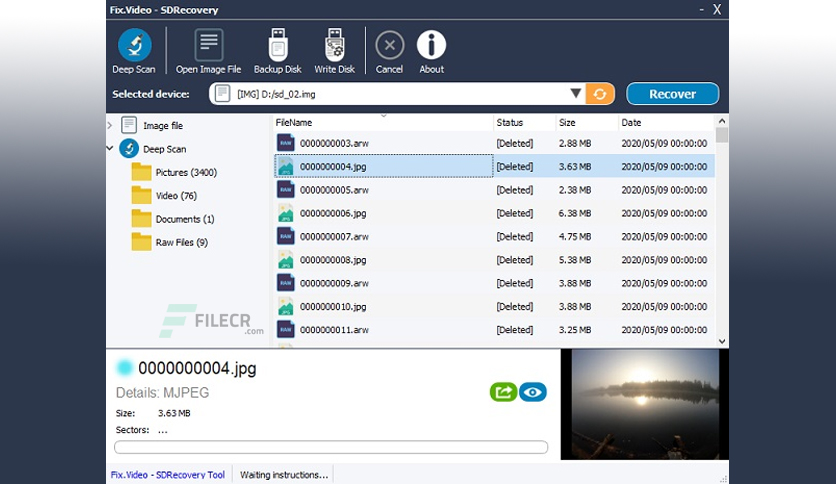
Task: Open Image File from the toolbar
Action: (208, 51)
